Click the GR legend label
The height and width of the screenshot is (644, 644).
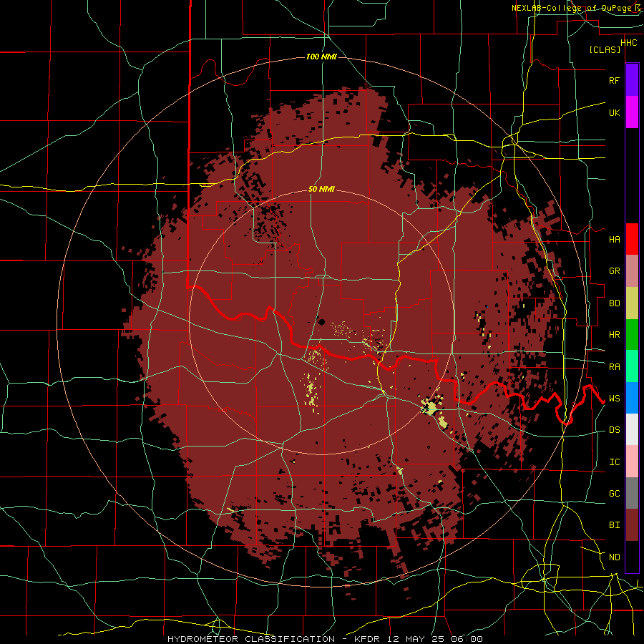pos(614,271)
